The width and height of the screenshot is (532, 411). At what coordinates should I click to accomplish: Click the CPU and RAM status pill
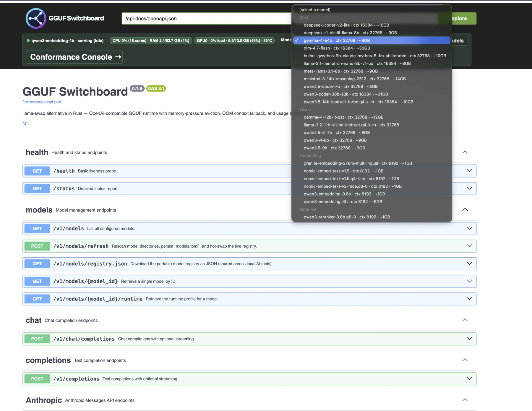[x=151, y=40]
